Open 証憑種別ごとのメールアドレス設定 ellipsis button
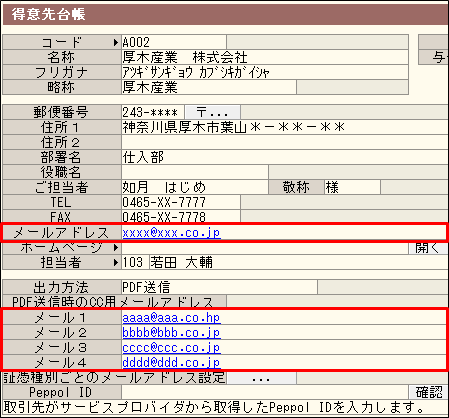449x418 pixels. 261,378
